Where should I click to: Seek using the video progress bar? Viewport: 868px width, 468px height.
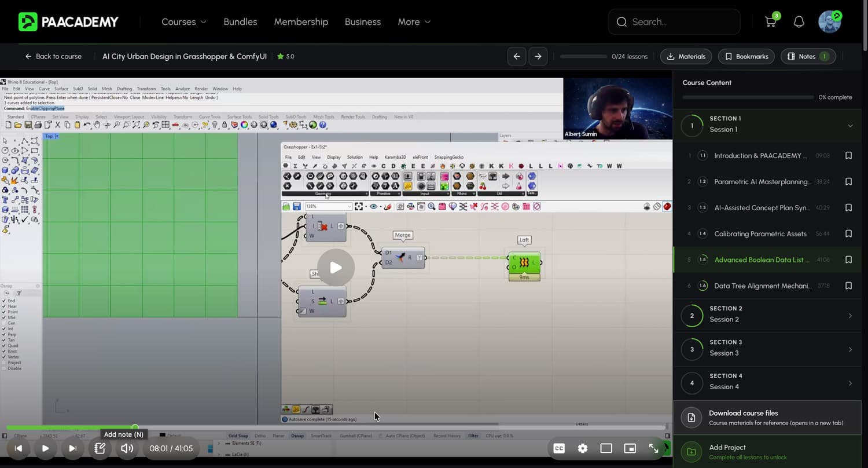point(336,427)
